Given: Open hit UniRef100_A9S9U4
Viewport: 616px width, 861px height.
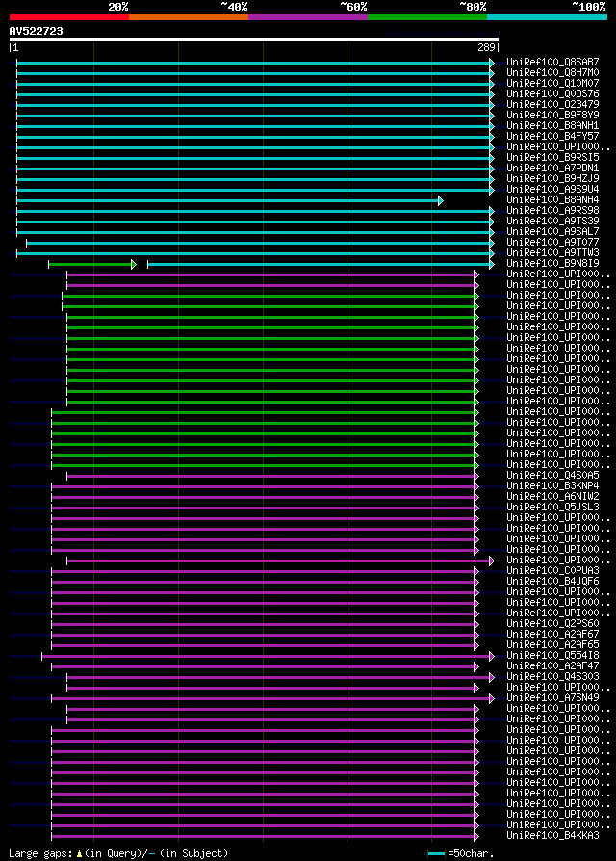Looking at the screenshot, I should pyautogui.click(x=552, y=190).
